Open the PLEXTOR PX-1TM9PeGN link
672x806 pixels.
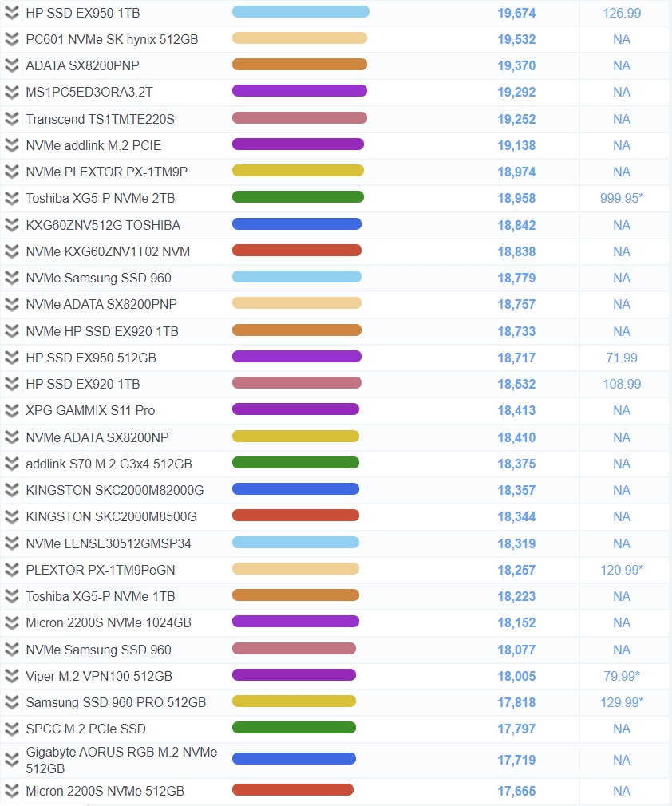click(101, 570)
